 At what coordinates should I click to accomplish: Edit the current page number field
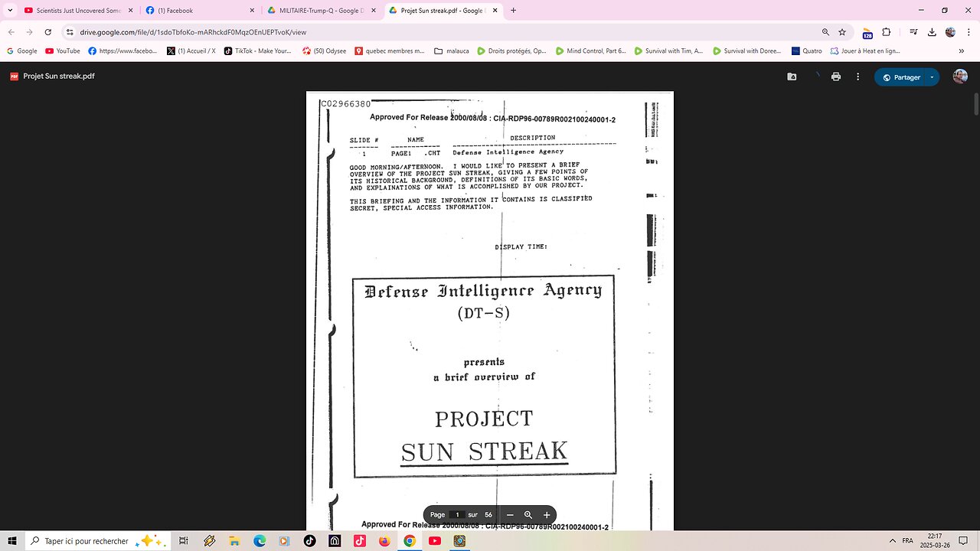[457, 515]
